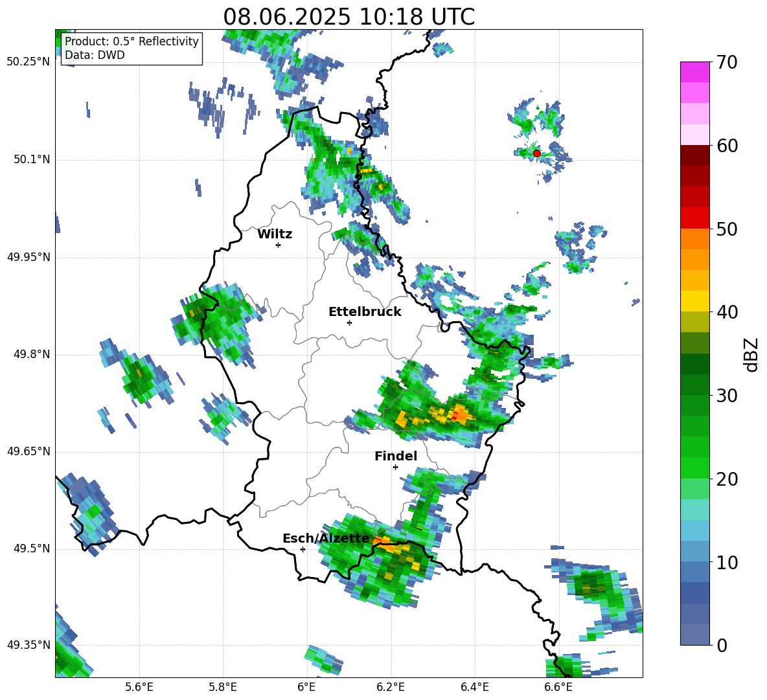This screenshot has height=700, width=767.
Task: Click the 49.8°N latitude label
Action: 32,354
